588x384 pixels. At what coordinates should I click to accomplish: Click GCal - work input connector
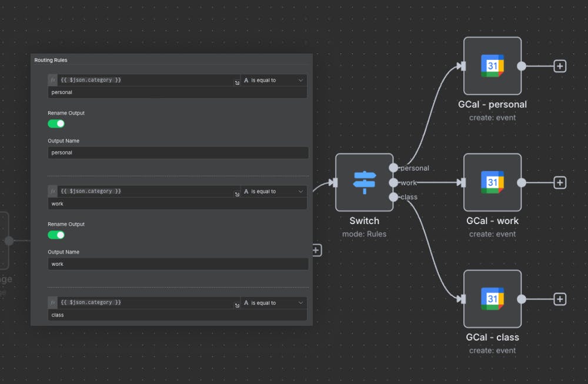pyautogui.click(x=463, y=183)
